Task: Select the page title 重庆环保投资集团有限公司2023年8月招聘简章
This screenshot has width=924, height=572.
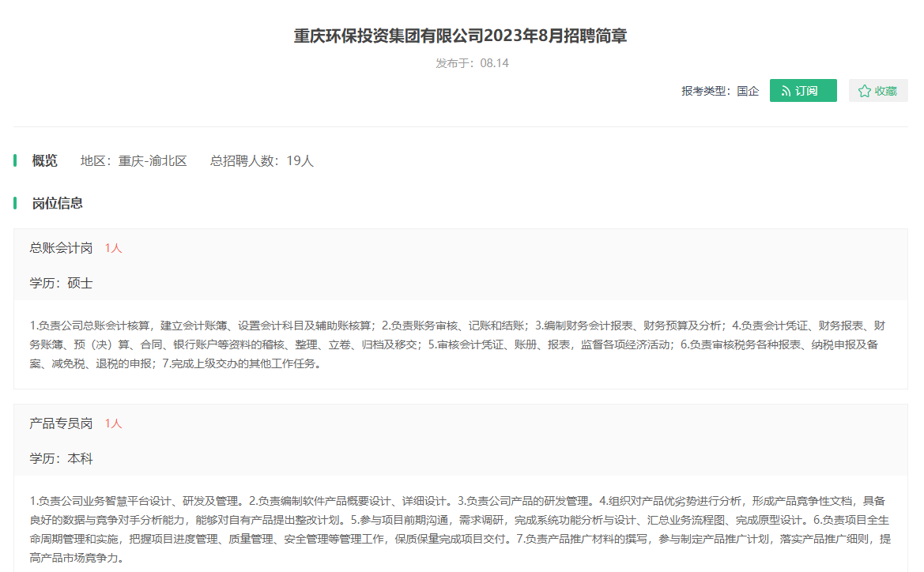Action: pos(460,36)
